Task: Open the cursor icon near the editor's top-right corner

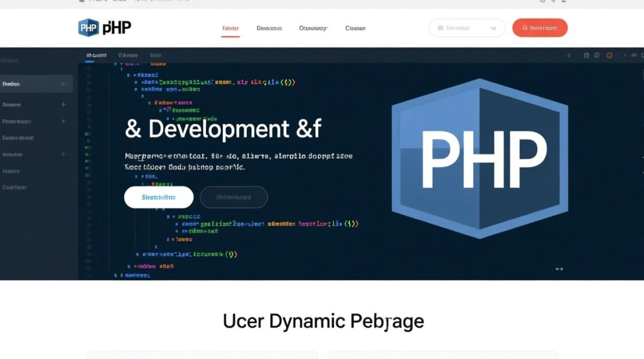Action: [626, 55]
